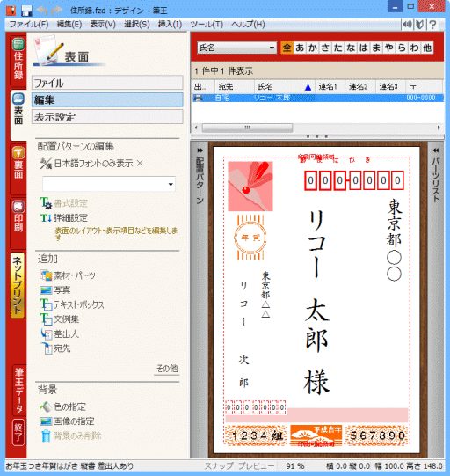Expand the ファイル panel section
The image size is (450, 476).
(x=107, y=83)
